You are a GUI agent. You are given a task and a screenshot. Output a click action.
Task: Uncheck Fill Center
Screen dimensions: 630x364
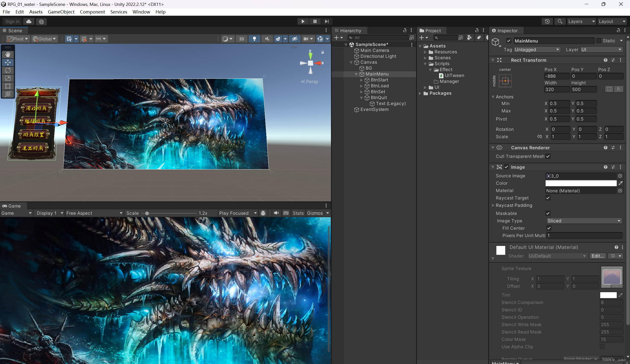[549, 228]
